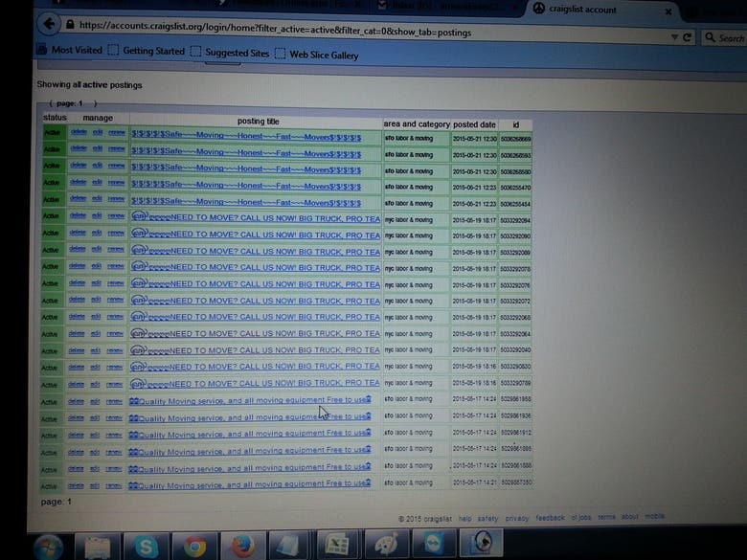The width and height of the screenshot is (747, 560).
Task: Edit the posting with id 5033292064
Action: (x=96, y=333)
